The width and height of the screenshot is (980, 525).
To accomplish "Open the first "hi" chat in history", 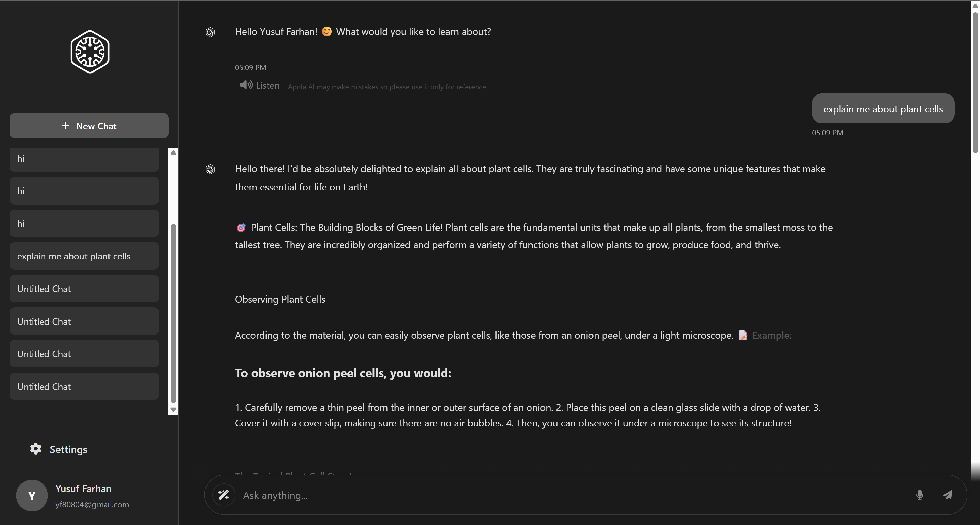I will [x=84, y=159].
